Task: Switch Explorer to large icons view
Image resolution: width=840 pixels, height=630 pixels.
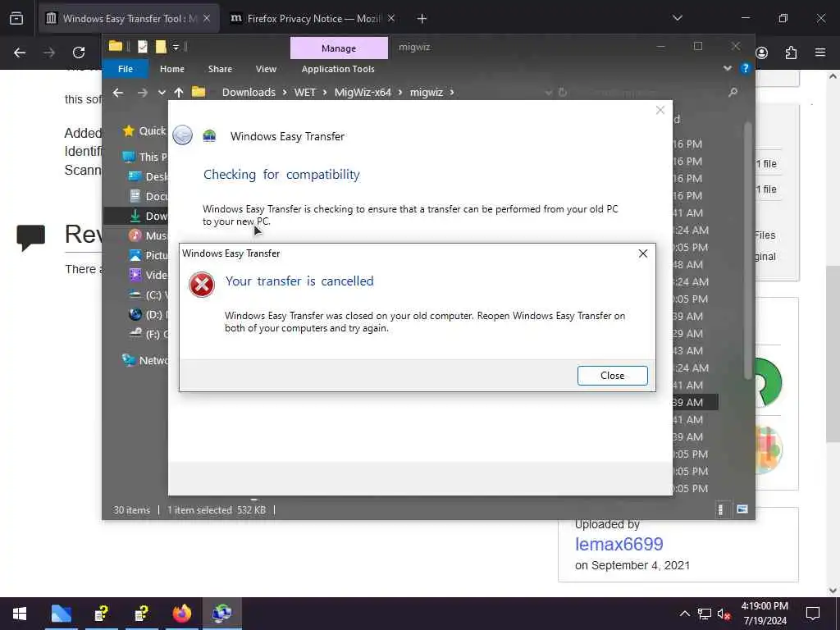Action: pyautogui.click(x=742, y=509)
